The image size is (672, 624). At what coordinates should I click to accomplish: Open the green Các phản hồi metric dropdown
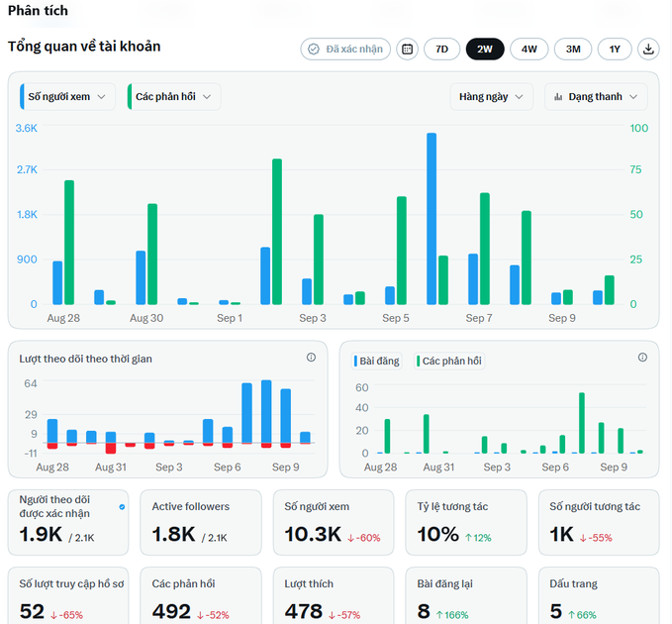174,97
